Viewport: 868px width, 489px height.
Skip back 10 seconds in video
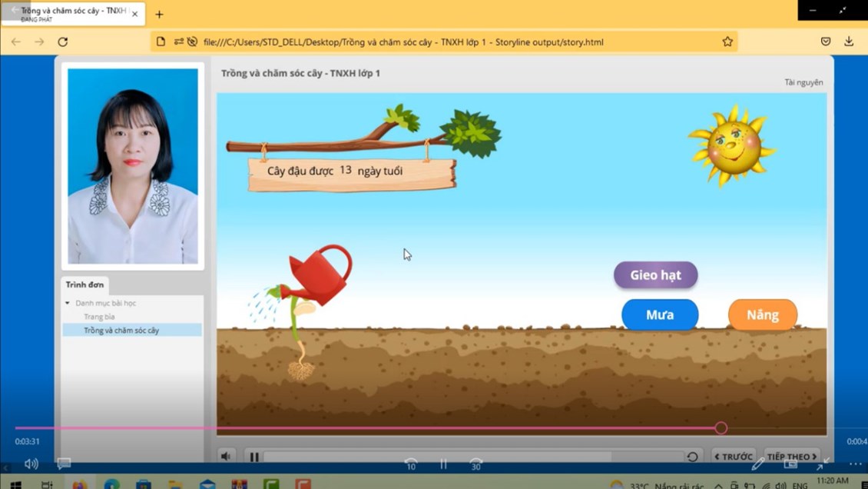click(x=411, y=464)
